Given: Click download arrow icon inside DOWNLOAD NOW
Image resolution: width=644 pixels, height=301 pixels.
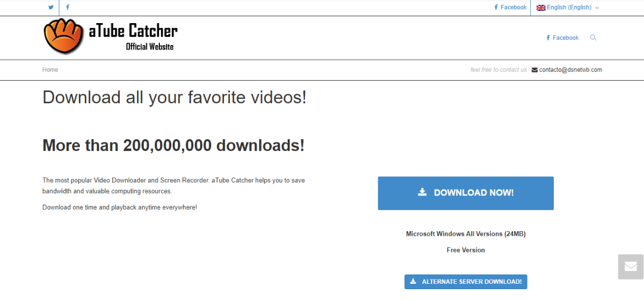Looking at the screenshot, I should pyautogui.click(x=422, y=192).
